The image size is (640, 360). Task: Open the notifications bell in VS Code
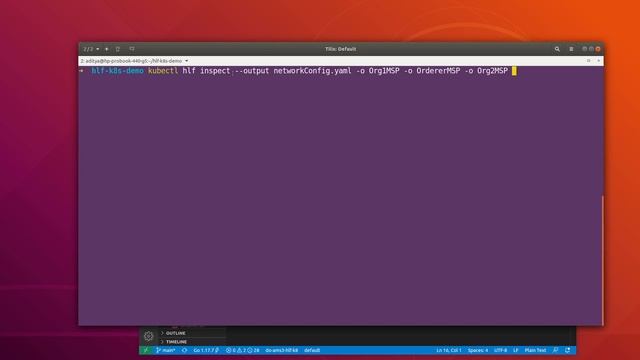[568, 350]
